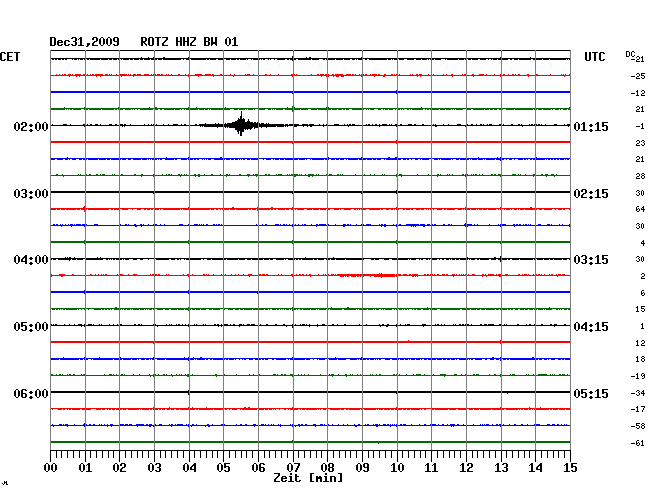Select the DC value 28

click(x=640, y=176)
